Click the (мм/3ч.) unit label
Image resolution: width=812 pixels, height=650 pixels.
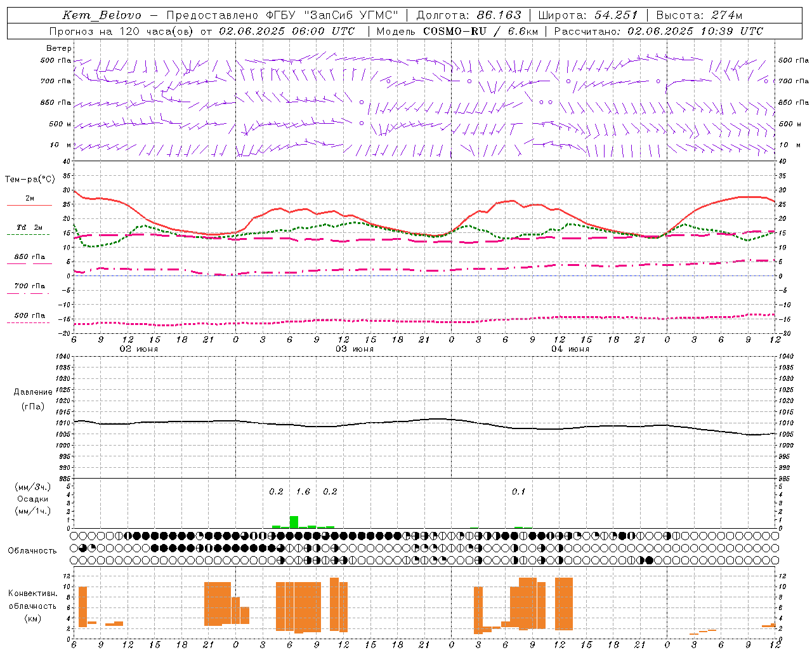click(33, 487)
